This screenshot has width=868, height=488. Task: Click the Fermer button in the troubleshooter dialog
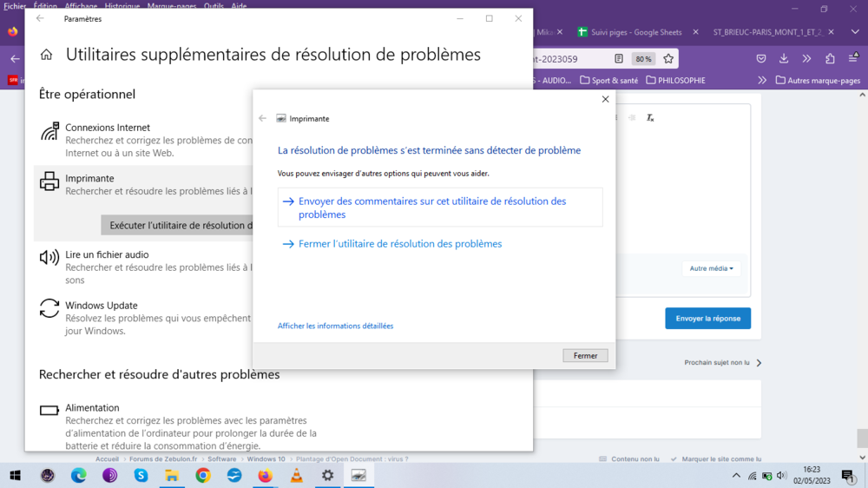[x=585, y=355]
